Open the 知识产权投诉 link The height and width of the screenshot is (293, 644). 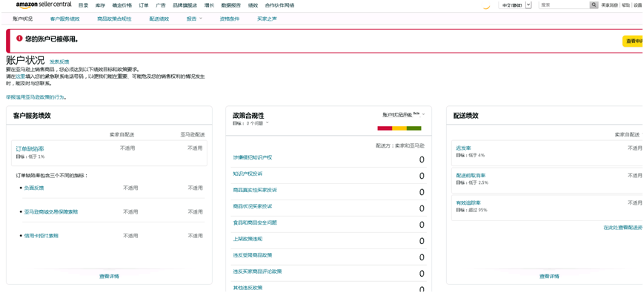click(x=248, y=174)
